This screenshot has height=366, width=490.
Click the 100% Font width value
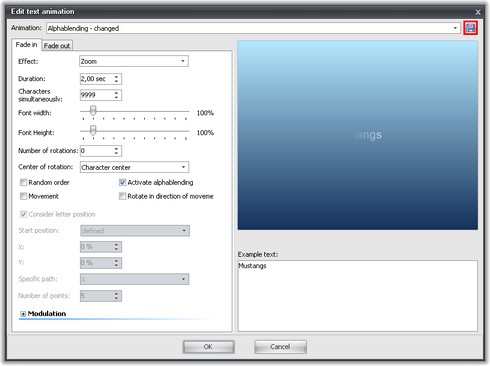[205, 113]
